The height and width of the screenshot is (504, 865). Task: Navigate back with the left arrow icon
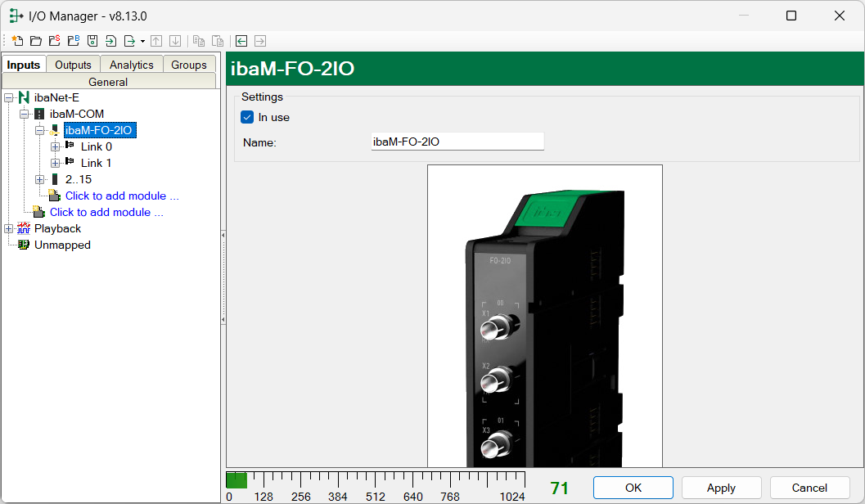pos(241,41)
